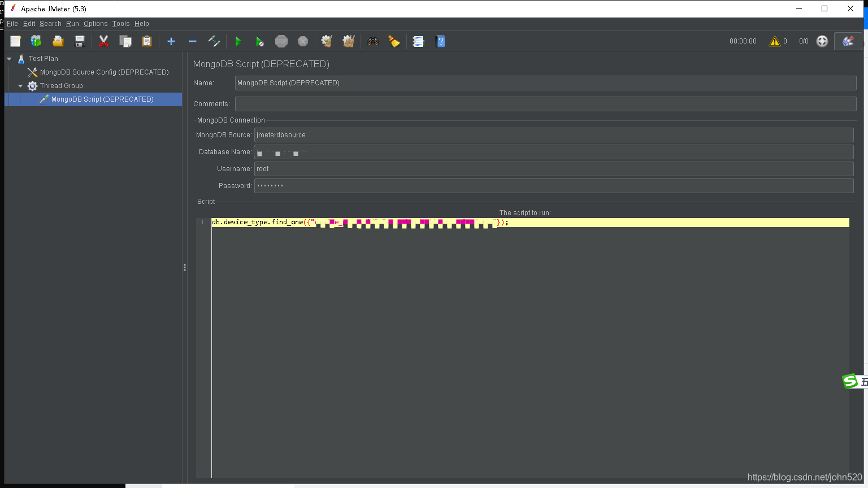
Task: Click the Username field containing root
Action: (554, 169)
